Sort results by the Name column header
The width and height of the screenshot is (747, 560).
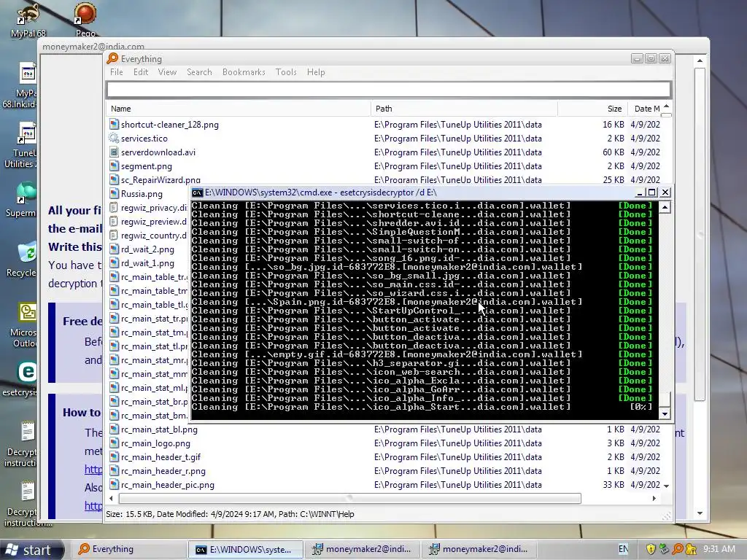[x=239, y=109]
